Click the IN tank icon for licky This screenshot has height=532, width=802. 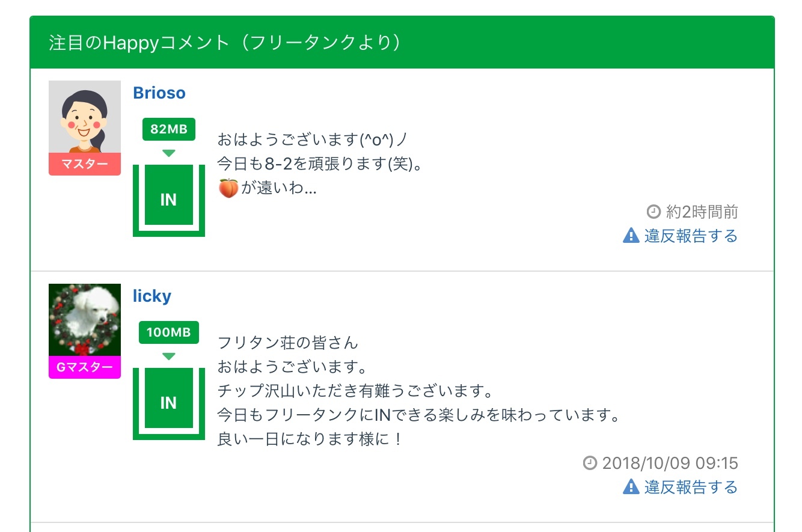point(169,403)
